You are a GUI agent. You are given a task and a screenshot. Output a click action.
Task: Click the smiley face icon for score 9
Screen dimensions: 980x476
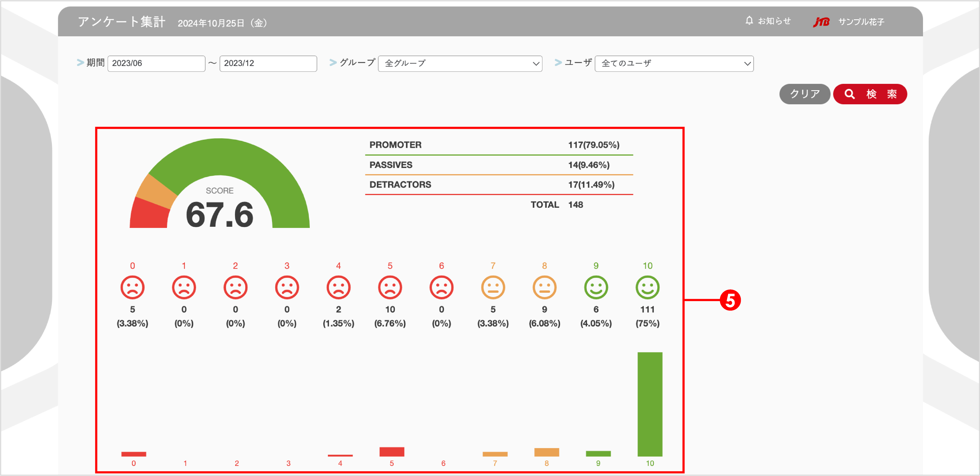pyautogui.click(x=596, y=288)
